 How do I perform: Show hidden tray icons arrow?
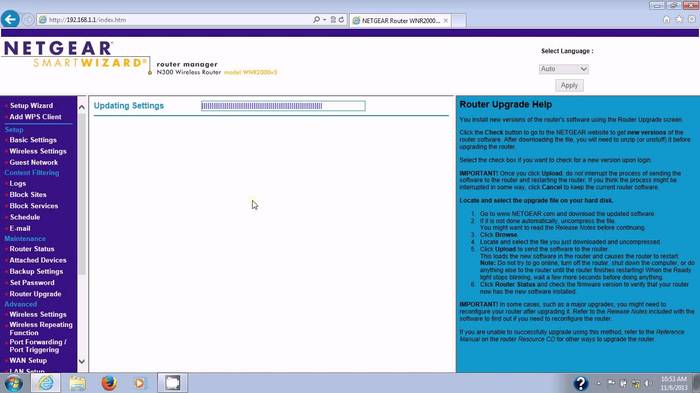[599, 383]
